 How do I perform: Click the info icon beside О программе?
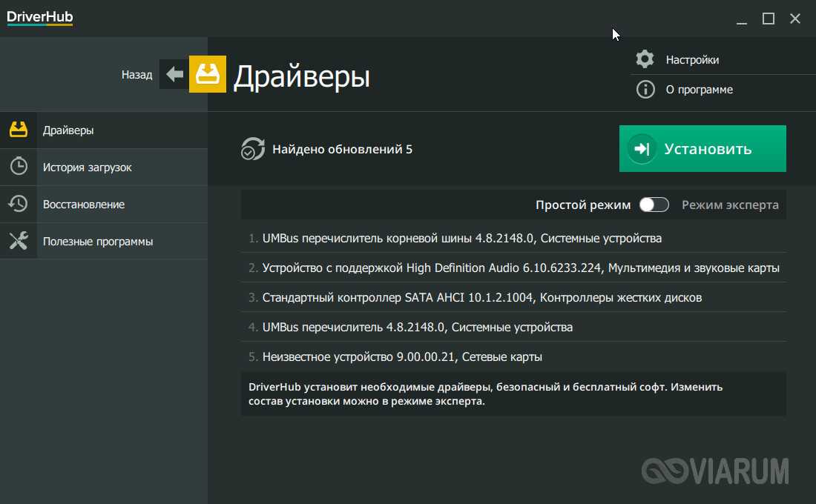[x=645, y=90]
